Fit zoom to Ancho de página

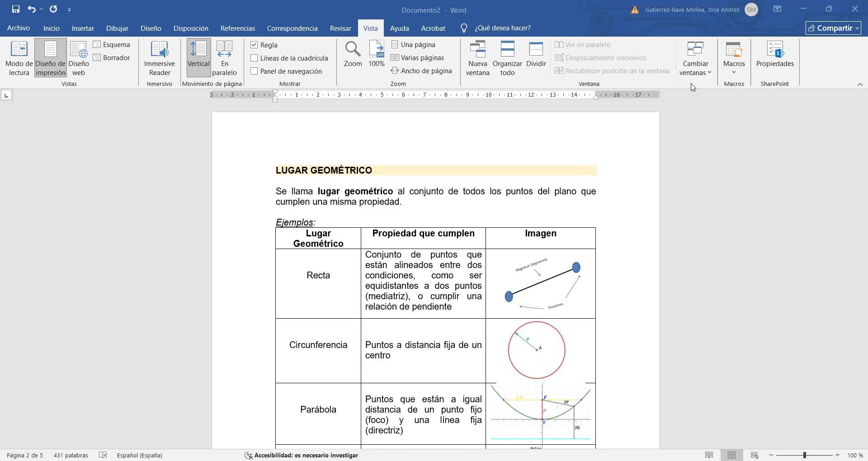421,71
